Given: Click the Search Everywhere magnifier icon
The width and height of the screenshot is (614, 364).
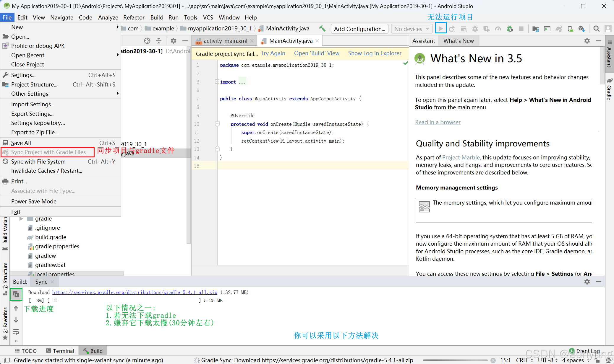Looking at the screenshot, I should [x=597, y=29].
